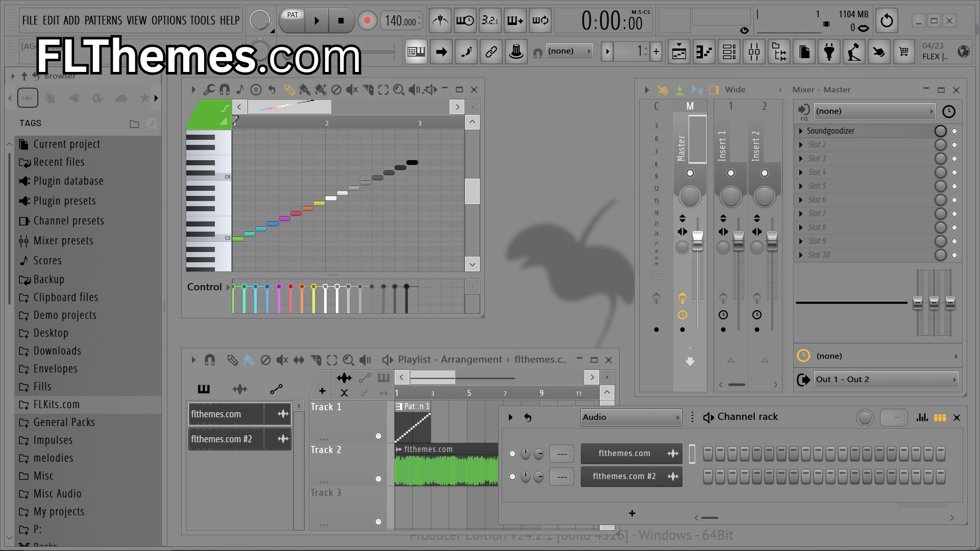Open the TOOLS menu
Viewport: 980px width, 551px height.
click(203, 20)
